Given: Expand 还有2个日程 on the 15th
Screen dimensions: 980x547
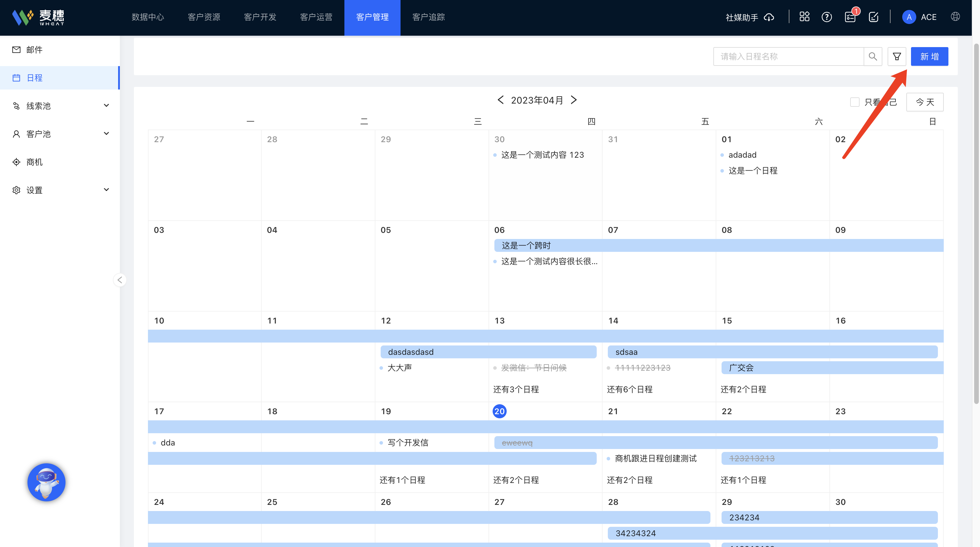Looking at the screenshot, I should [x=743, y=389].
